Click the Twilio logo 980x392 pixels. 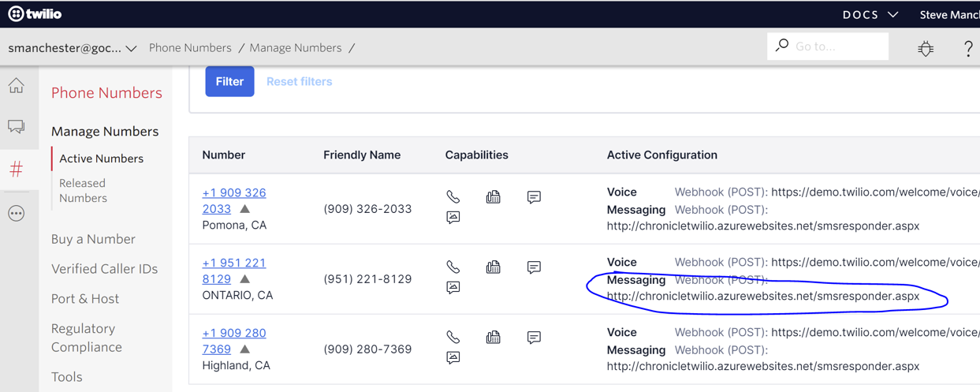point(35,14)
